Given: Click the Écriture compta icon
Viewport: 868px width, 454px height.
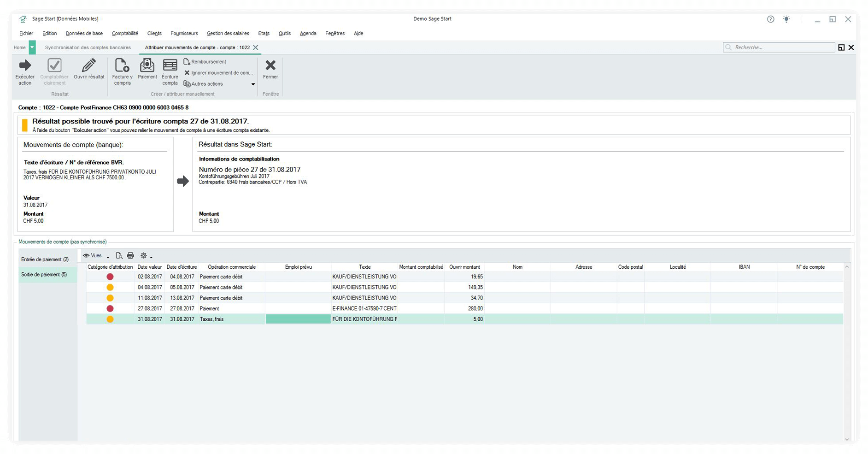Looking at the screenshot, I should tap(170, 65).
